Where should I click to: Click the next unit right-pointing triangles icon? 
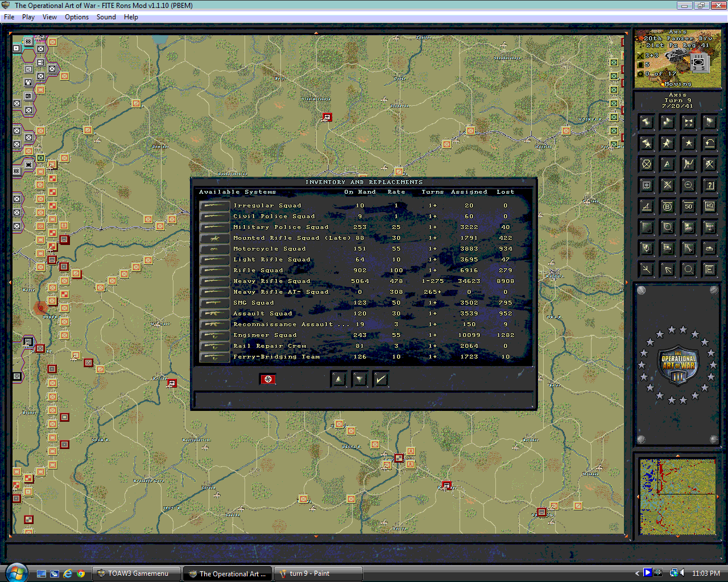click(x=668, y=122)
